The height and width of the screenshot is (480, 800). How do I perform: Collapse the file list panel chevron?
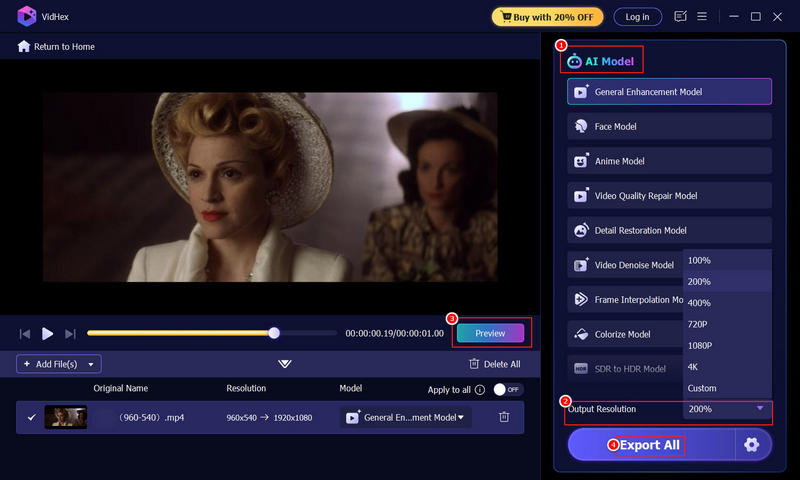pyautogui.click(x=285, y=364)
